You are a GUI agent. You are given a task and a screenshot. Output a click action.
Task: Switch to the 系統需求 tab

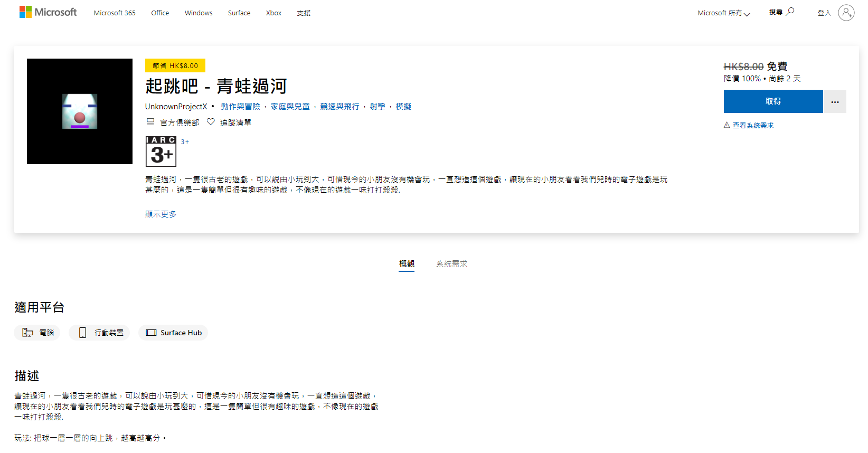451,264
